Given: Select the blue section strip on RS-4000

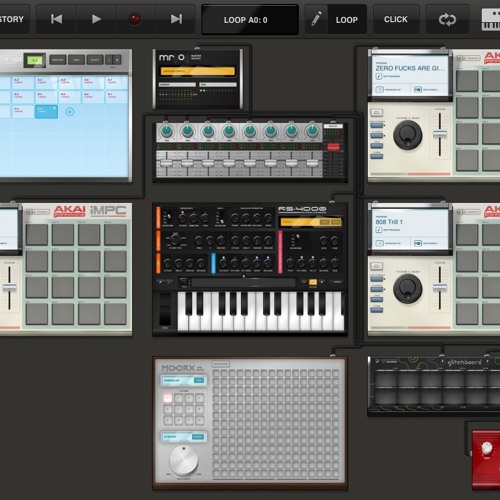Looking at the screenshot, I should coord(213,263).
